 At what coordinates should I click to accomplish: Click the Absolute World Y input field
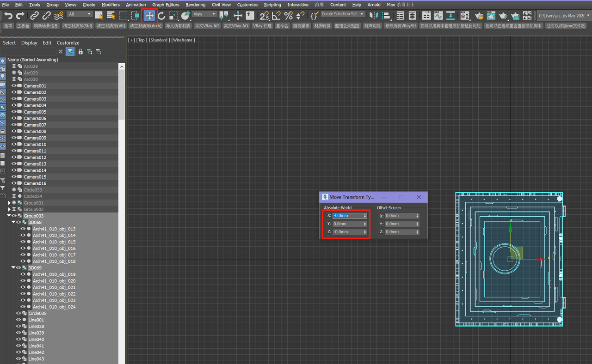[347, 224]
